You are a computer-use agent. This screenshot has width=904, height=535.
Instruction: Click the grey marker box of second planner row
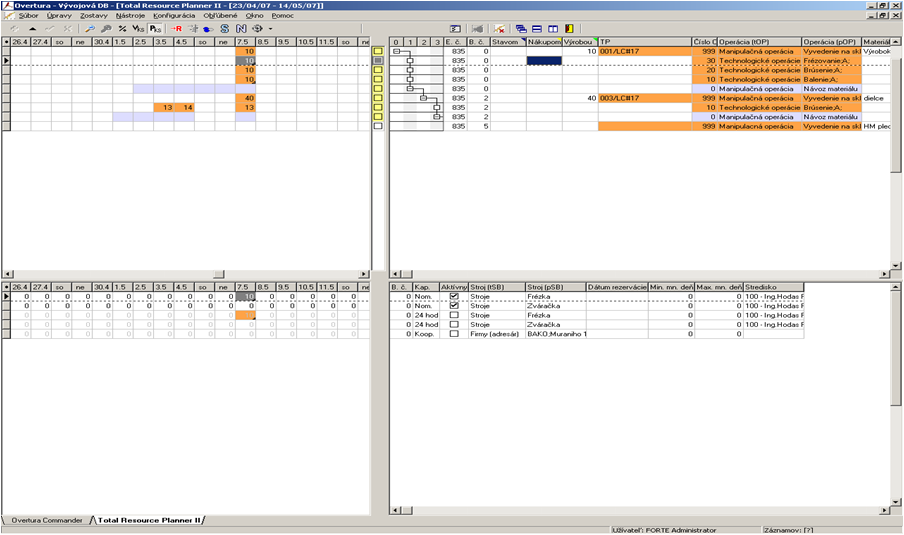pos(378,61)
